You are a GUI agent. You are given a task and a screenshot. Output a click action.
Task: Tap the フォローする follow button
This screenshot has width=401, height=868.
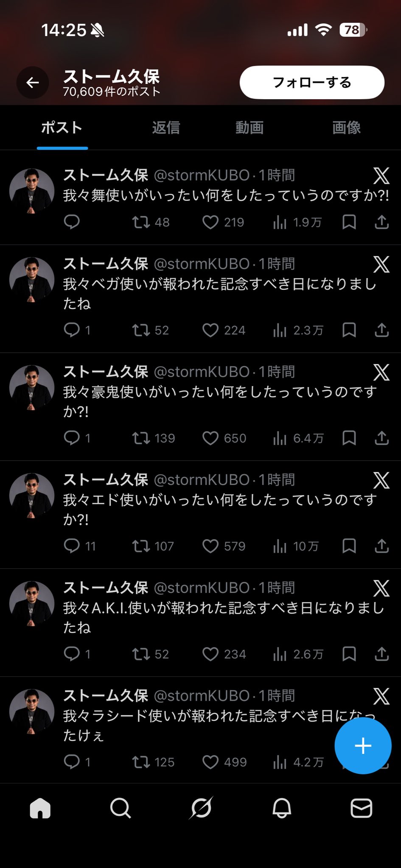pyautogui.click(x=312, y=82)
